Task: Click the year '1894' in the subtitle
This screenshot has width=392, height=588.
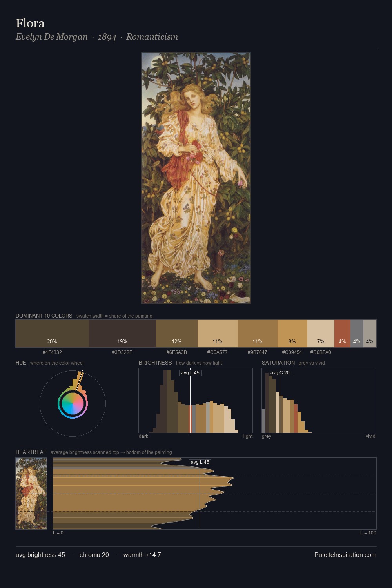Action: click(x=107, y=37)
